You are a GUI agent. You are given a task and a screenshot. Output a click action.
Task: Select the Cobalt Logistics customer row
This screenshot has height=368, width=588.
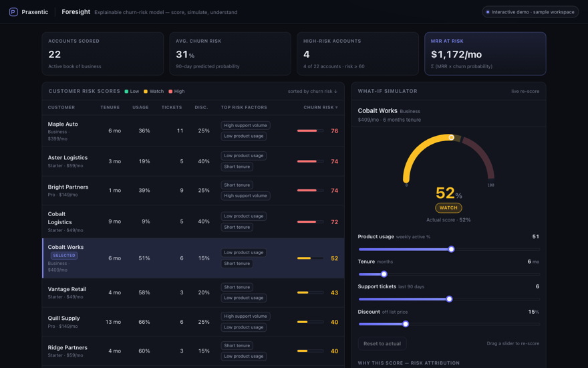click(193, 221)
